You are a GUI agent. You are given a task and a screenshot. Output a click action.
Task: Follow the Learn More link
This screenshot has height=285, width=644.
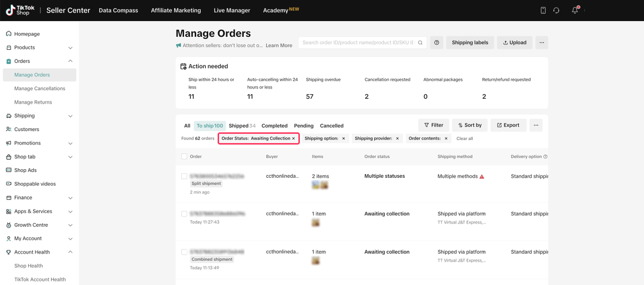[279, 45]
